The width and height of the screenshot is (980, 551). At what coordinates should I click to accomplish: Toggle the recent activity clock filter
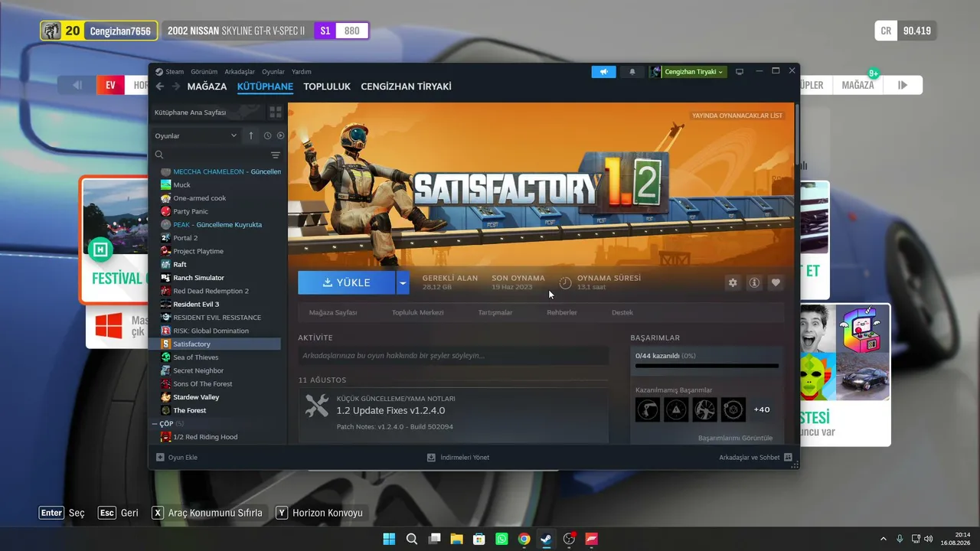[x=267, y=135]
